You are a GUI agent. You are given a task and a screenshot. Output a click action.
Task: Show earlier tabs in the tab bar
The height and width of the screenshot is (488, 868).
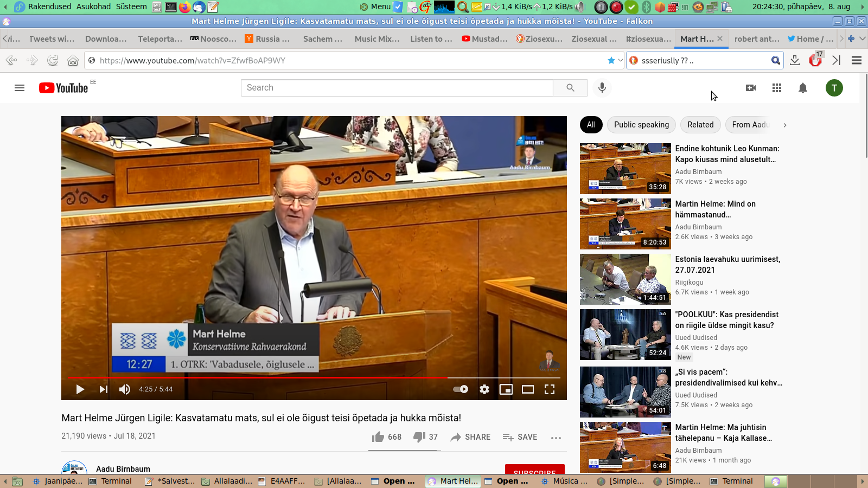coord(5,38)
